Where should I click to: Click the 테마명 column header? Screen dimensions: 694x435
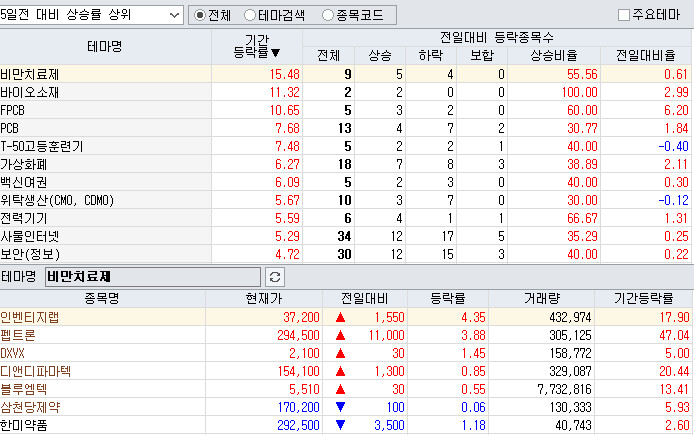[105, 46]
